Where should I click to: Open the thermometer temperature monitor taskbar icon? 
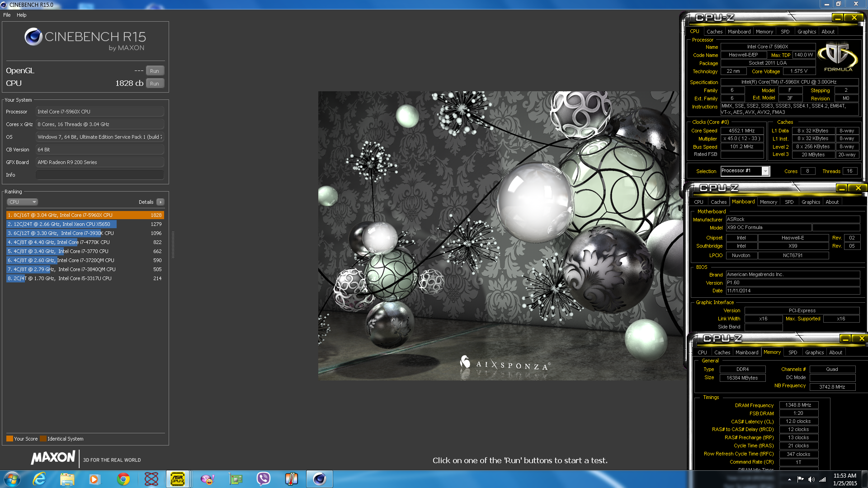point(292,479)
